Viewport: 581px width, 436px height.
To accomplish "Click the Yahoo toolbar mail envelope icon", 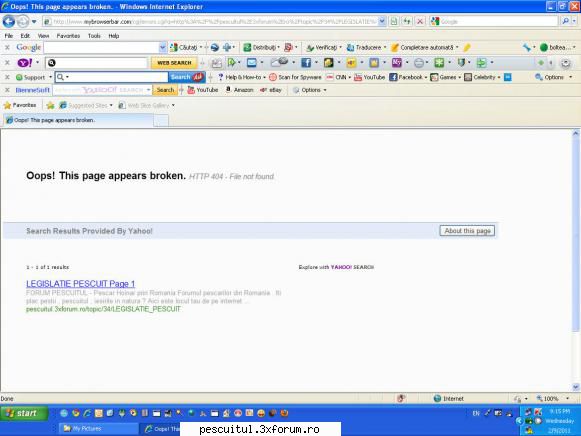I will [x=252, y=63].
